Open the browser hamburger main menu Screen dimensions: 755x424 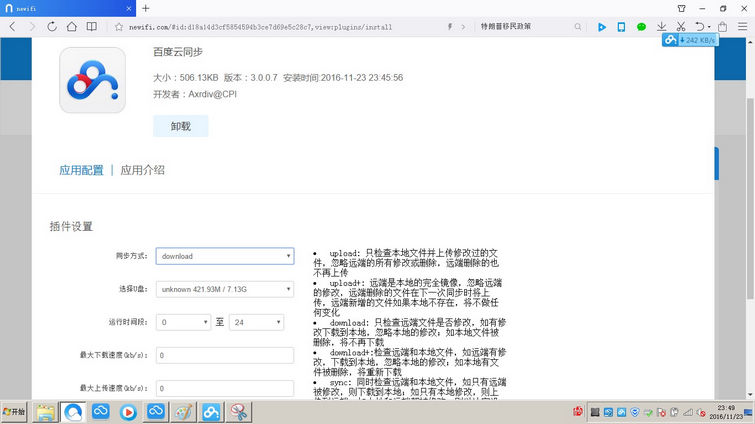742,26
